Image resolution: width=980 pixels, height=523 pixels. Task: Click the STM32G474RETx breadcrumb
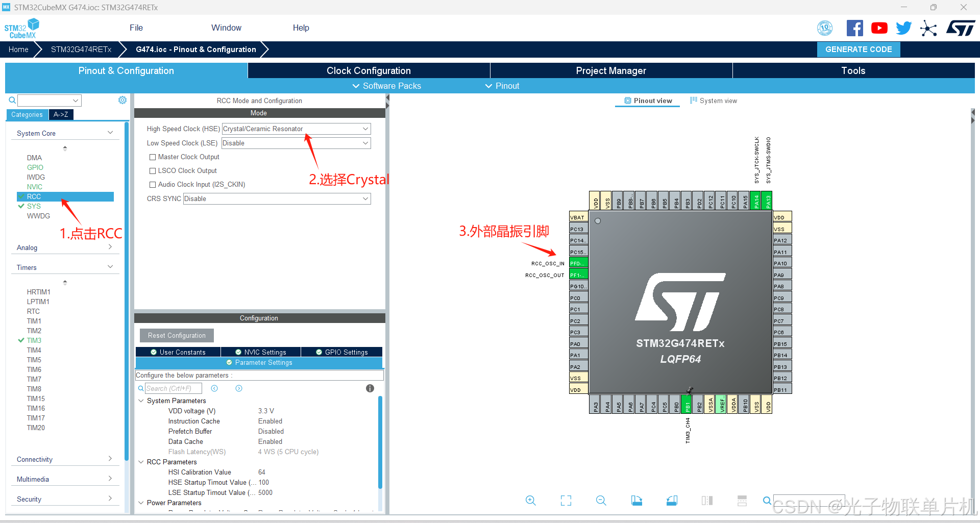(x=81, y=49)
